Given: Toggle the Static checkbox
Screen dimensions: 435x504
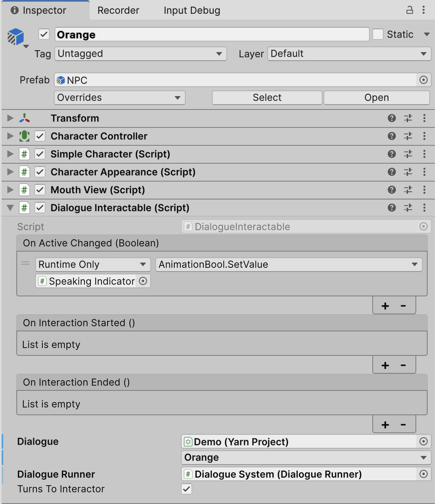Looking at the screenshot, I should click(x=378, y=35).
